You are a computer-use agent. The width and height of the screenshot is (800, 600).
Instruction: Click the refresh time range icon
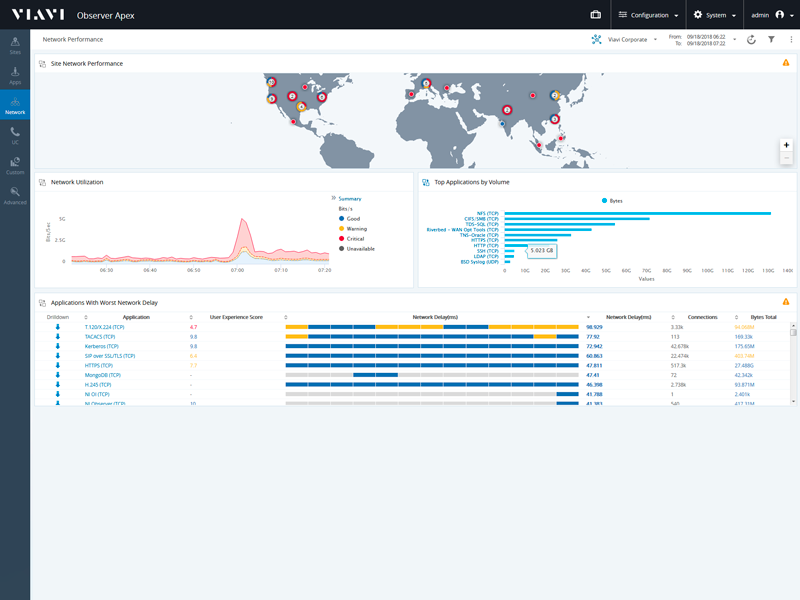751,40
